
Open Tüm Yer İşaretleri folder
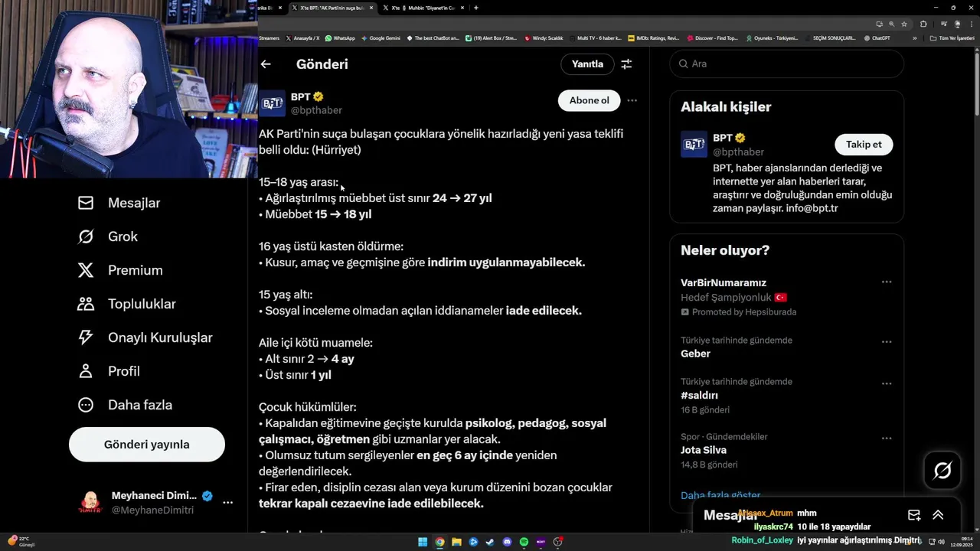pyautogui.click(x=952, y=37)
